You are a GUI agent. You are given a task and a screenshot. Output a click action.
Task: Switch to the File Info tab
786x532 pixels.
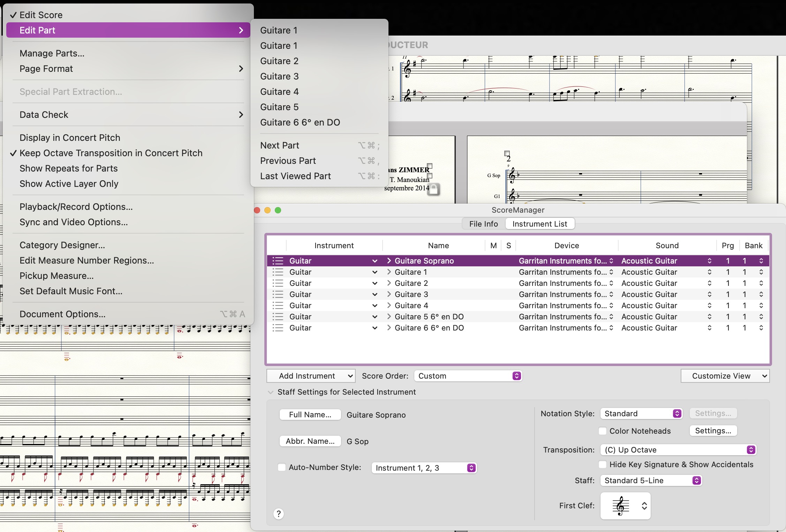click(x=483, y=224)
